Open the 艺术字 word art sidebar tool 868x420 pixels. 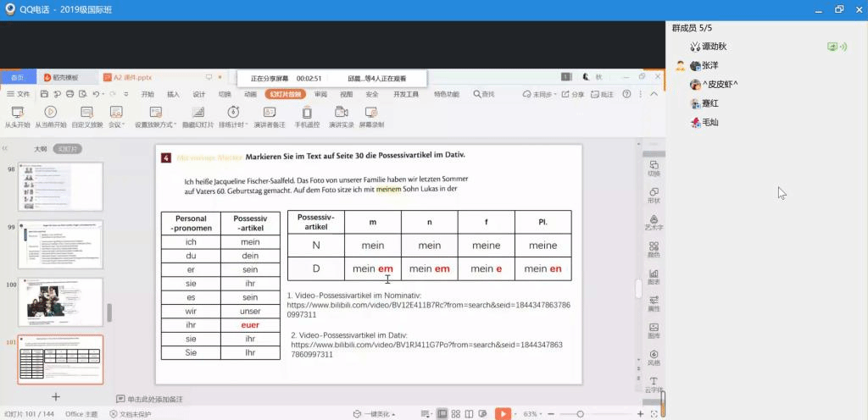point(654,222)
